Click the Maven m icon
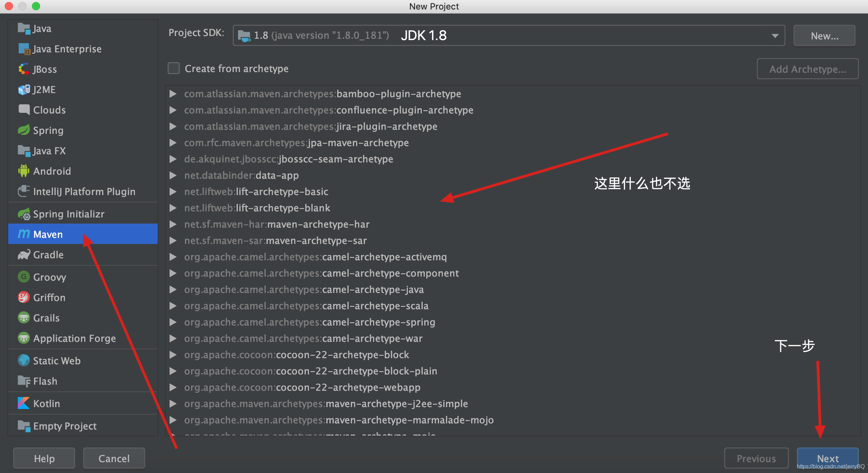Image resolution: width=868 pixels, height=473 pixels. tap(24, 234)
